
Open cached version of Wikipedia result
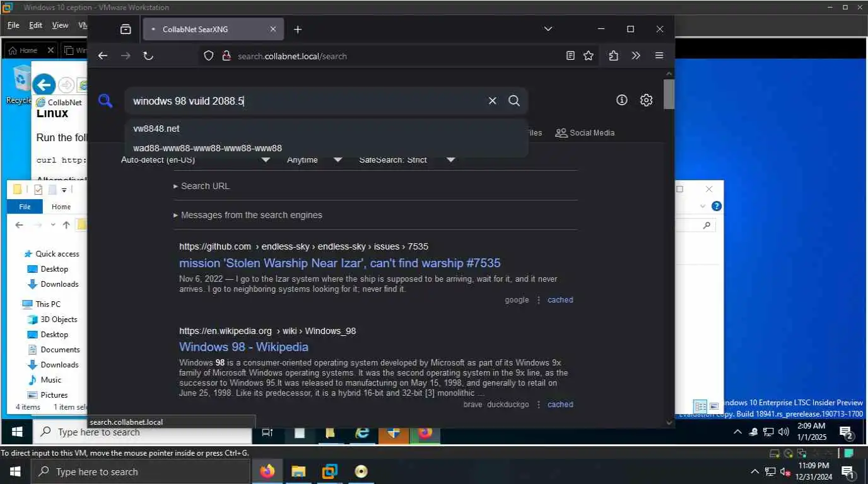tap(560, 405)
